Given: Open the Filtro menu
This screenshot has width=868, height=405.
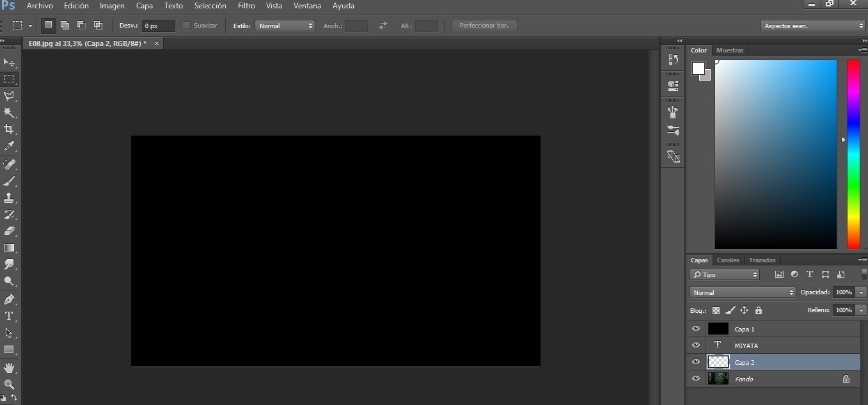Looking at the screenshot, I should (x=246, y=6).
